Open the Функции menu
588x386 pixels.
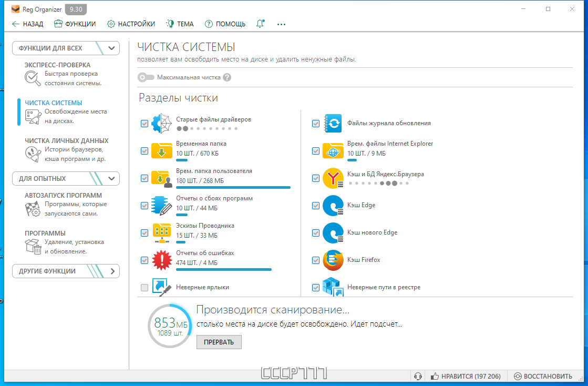[x=75, y=24]
